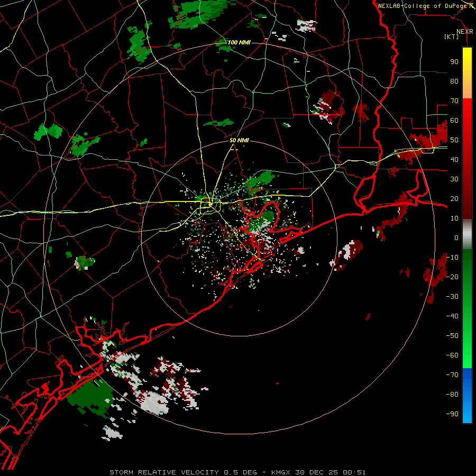Click the "100 NMI" range ring label

pos(239,42)
